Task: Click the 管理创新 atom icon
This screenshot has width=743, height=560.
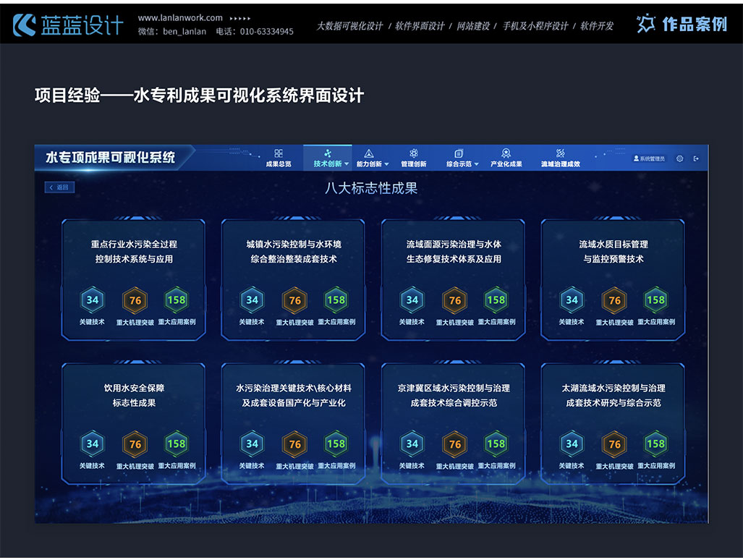Action: (x=414, y=153)
